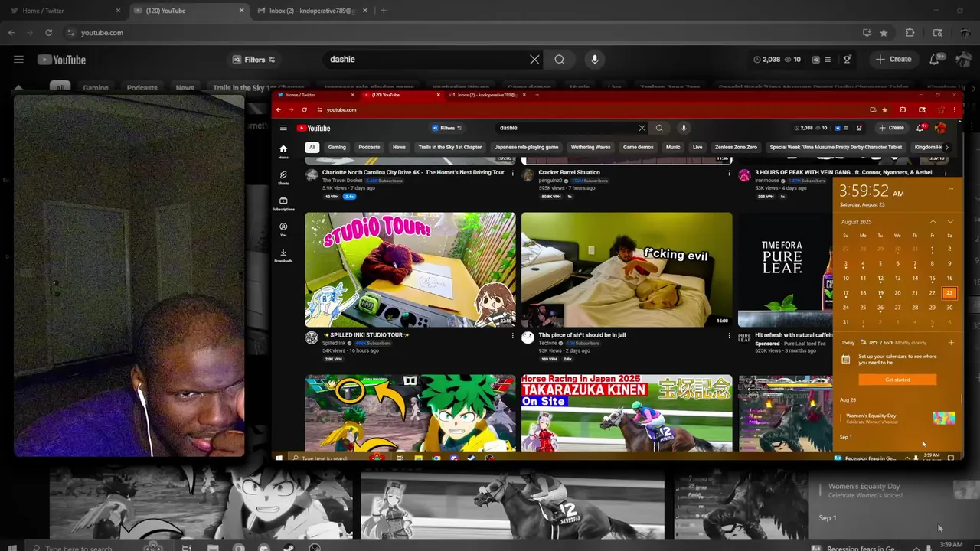Click the bell in dimmed background YouTube

935,59
